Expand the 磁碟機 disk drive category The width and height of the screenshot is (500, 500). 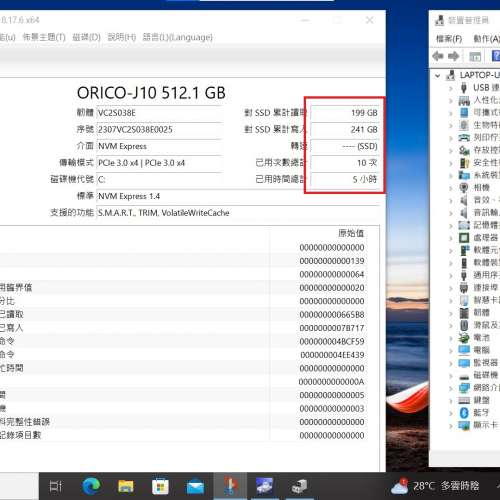[451, 376]
